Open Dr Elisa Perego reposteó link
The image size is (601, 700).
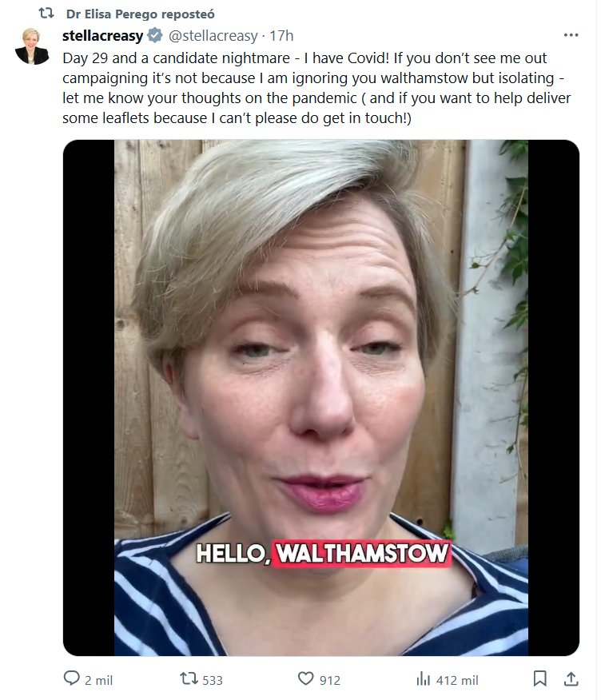point(140,14)
